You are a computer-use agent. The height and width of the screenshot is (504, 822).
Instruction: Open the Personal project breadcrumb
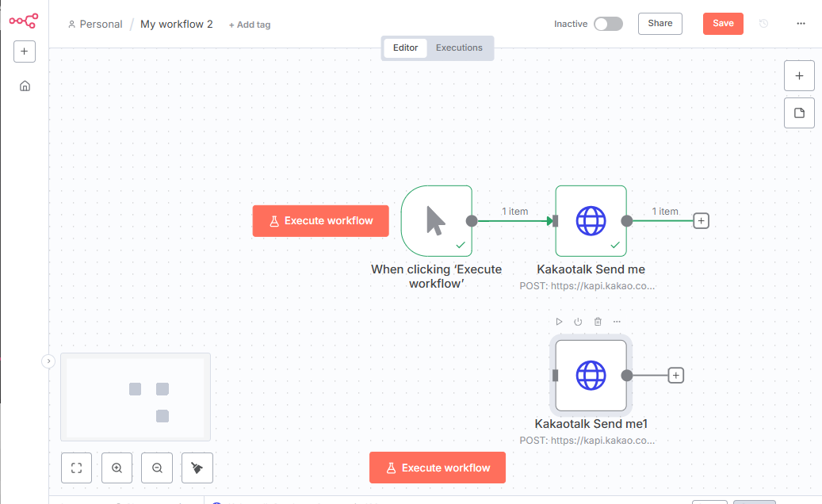[95, 24]
